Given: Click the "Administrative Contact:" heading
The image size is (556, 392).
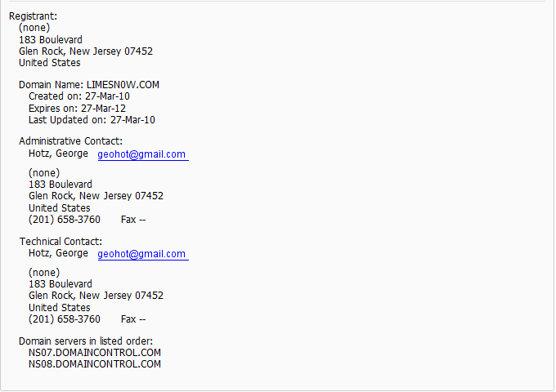Looking at the screenshot, I should [70, 141].
